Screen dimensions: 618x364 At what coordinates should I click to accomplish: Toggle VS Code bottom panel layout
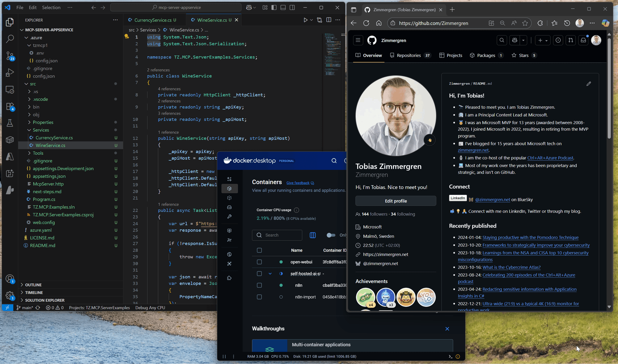[x=283, y=7]
